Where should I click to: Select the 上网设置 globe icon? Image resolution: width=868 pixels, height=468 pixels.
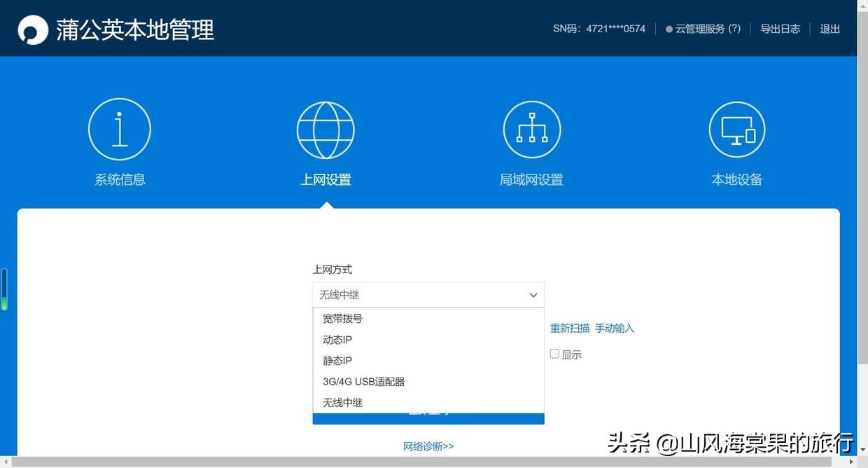coord(325,130)
